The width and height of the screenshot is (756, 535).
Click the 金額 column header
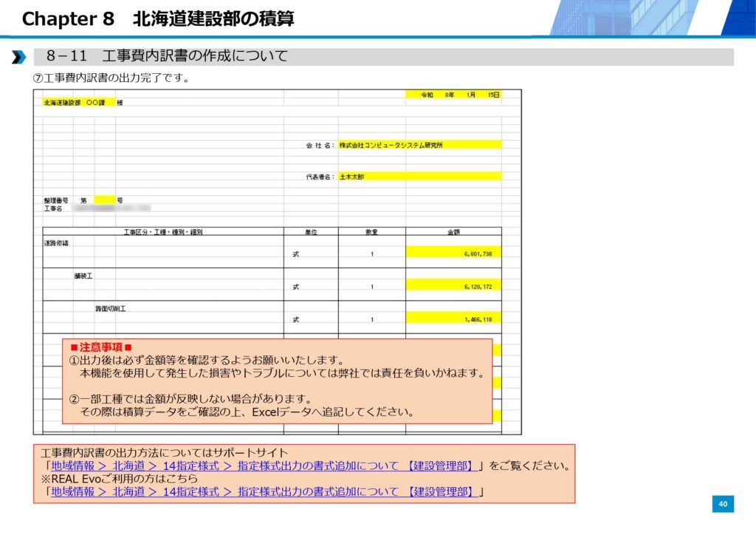[x=453, y=232]
